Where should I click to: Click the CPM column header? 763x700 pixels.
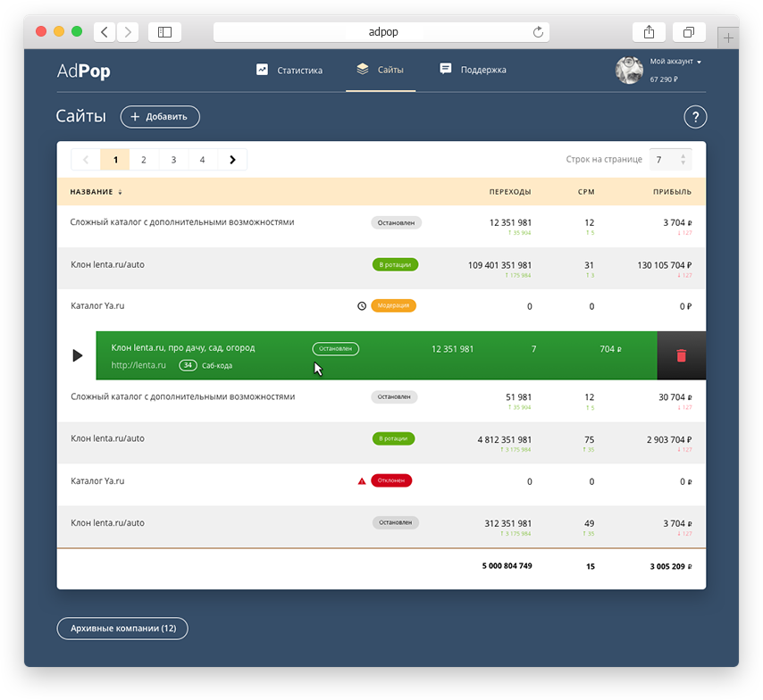point(586,192)
